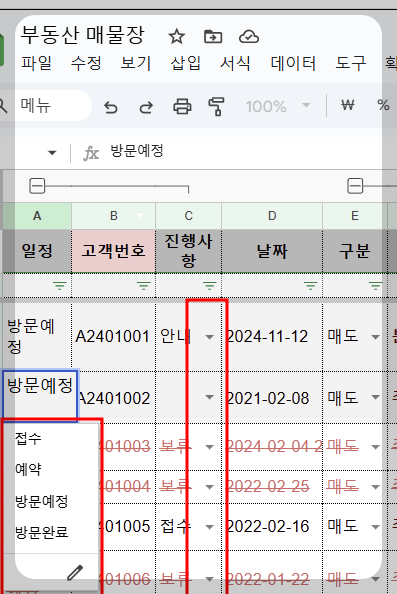Click the 날짜 header cell
Viewport: 397px width, 594px height.
(x=272, y=251)
